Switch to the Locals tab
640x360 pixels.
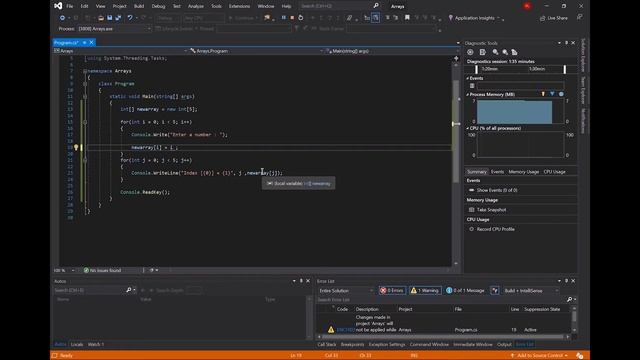77,344
